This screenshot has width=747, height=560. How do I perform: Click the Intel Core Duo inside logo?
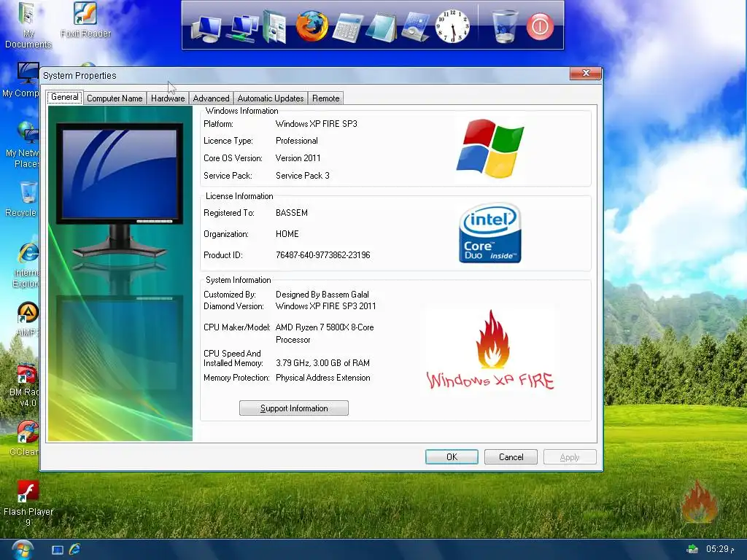click(489, 233)
